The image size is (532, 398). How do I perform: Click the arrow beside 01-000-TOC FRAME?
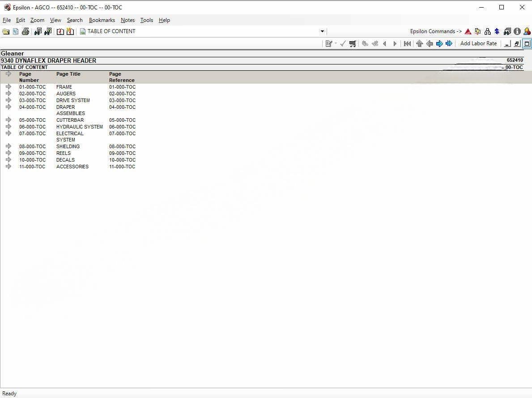click(9, 87)
